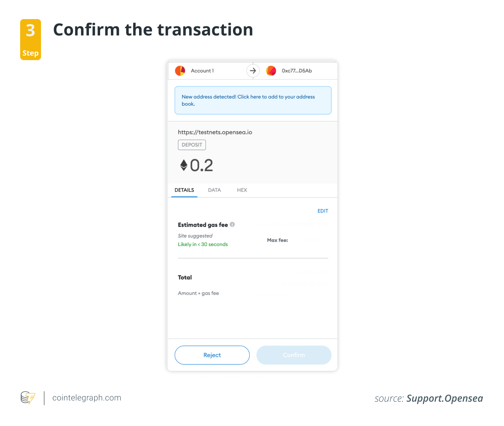Visit cointelegraph.com link
This screenshot has height=426, width=504.
pyautogui.click(x=87, y=398)
